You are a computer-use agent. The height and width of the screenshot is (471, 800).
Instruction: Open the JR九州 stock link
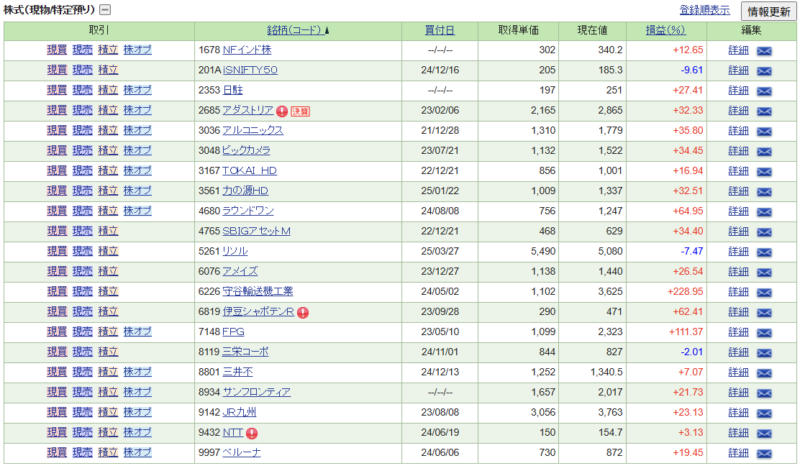point(239,412)
